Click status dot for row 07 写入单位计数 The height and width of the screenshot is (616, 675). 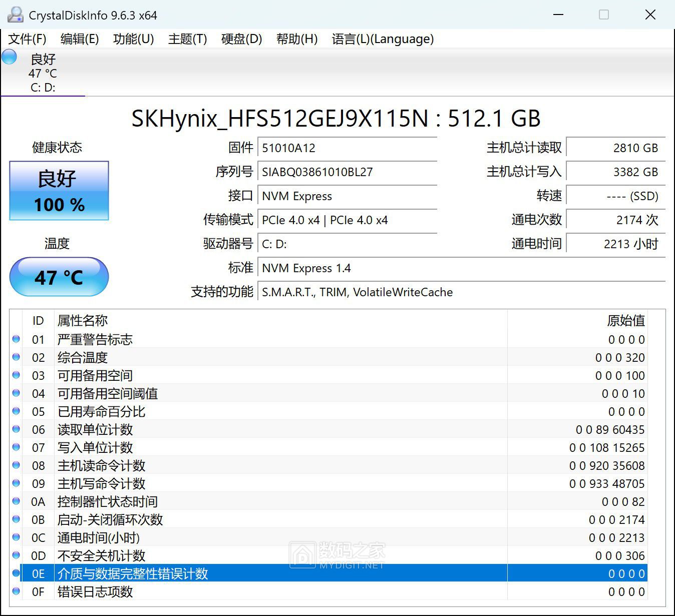(x=16, y=447)
